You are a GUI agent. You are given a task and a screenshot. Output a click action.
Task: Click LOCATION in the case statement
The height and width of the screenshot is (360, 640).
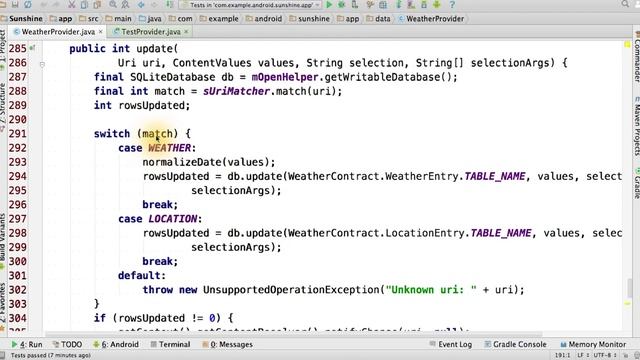click(173, 219)
